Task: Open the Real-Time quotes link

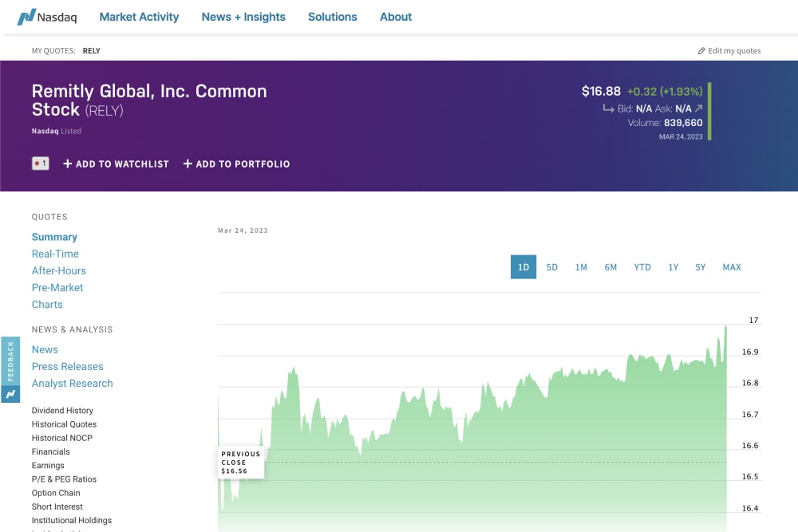Action: (55, 254)
